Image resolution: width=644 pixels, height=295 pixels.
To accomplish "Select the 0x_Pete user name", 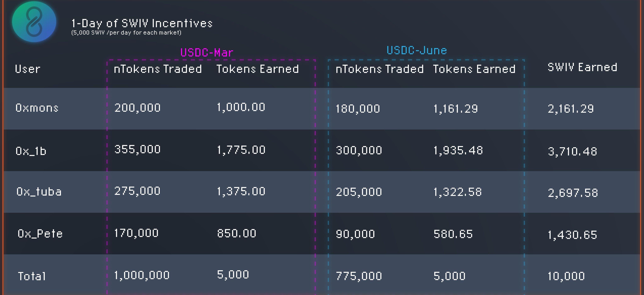I will click(40, 233).
